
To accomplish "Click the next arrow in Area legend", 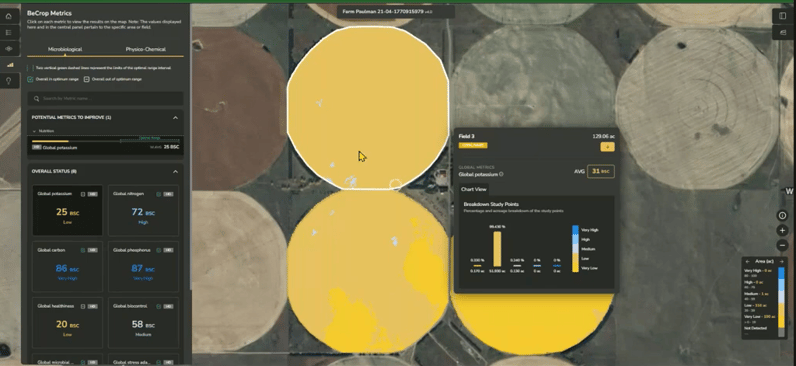I will [782, 261].
